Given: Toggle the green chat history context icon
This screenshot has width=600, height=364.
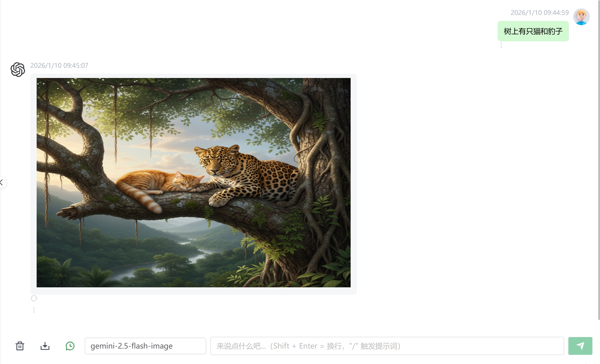Looking at the screenshot, I should pyautogui.click(x=70, y=346).
